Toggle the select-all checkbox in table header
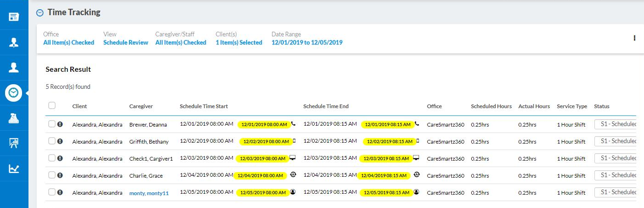644x208 pixels. tap(52, 105)
